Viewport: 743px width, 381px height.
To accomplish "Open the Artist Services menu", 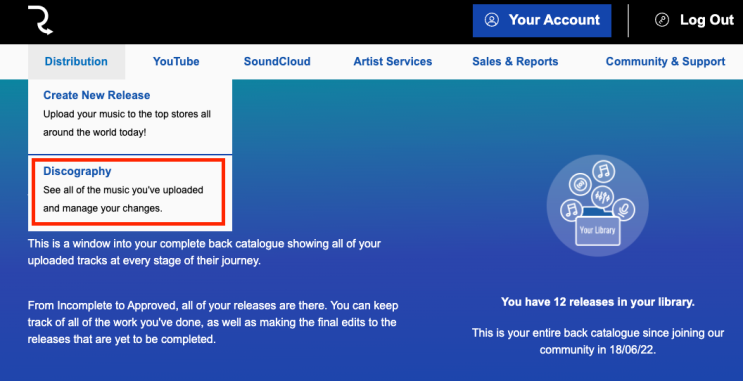I will [393, 62].
